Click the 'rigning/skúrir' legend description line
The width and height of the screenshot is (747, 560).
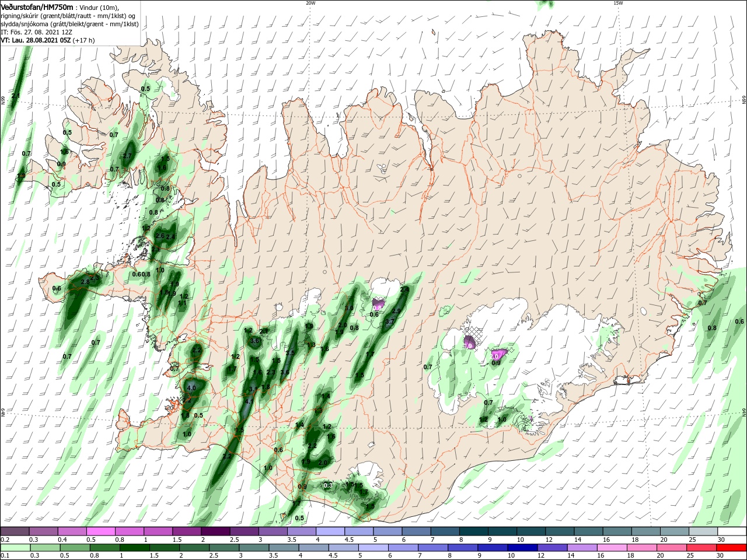69,16
